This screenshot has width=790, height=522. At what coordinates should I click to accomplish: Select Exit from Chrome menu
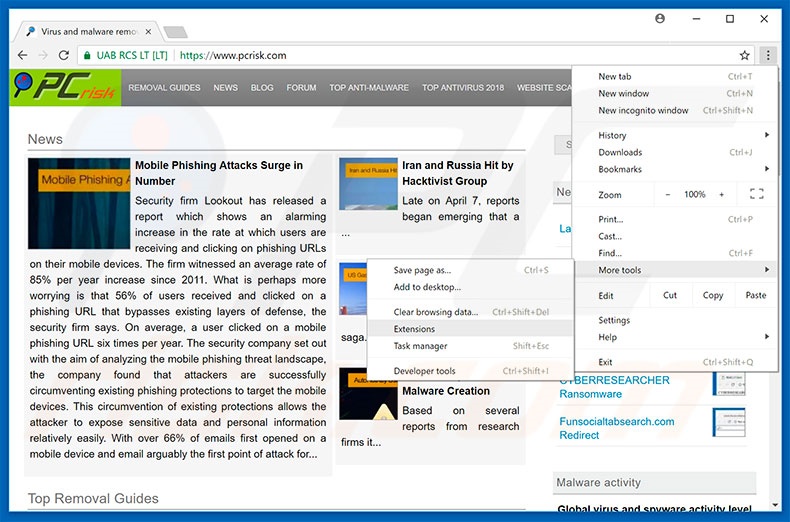point(675,362)
